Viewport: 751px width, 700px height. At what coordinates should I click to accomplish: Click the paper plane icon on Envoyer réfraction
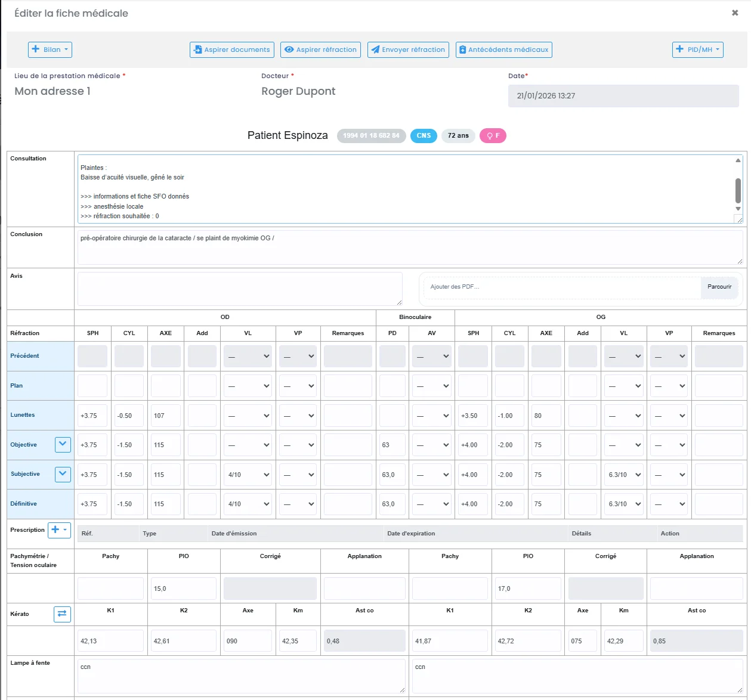click(x=376, y=49)
